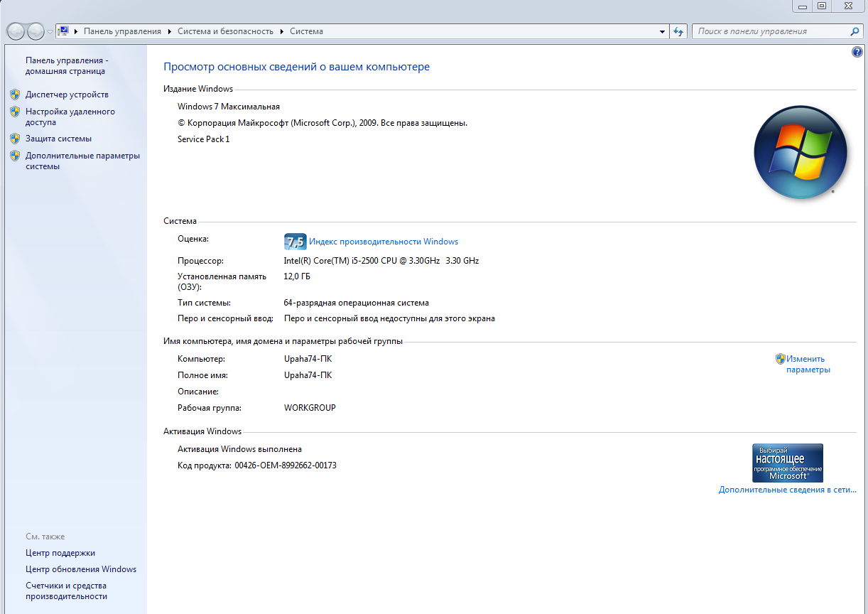Expand arrow after 'Панель управления' breadcrumb
This screenshot has width=868, height=614.
tap(170, 31)
